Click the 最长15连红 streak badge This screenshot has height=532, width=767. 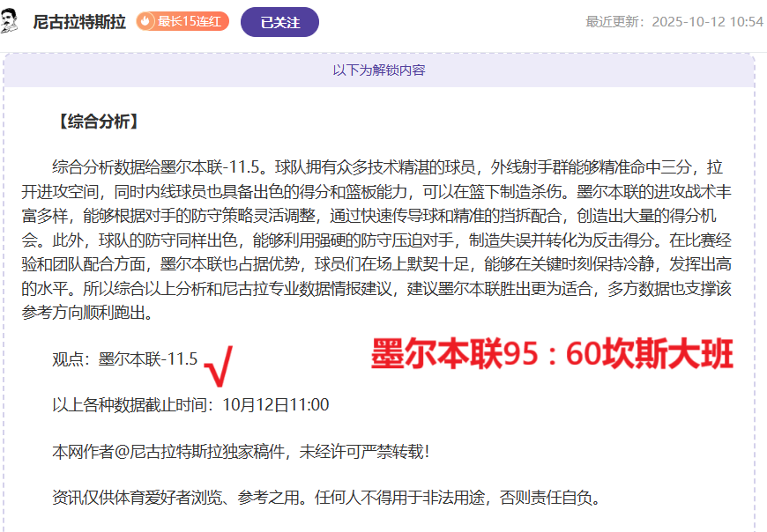[x=183, y=22]
